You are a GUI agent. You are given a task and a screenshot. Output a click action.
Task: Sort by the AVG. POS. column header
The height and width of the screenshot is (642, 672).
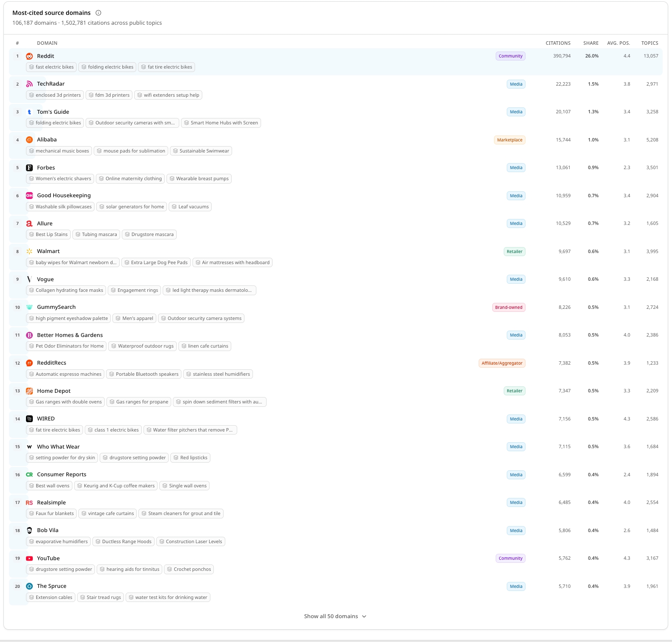(x=618, y=43)
